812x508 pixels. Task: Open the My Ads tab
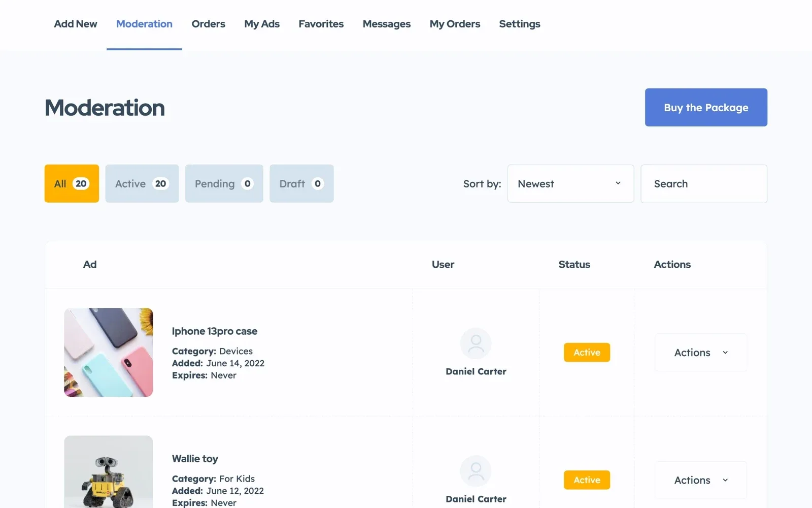click(x=262, y=24)
